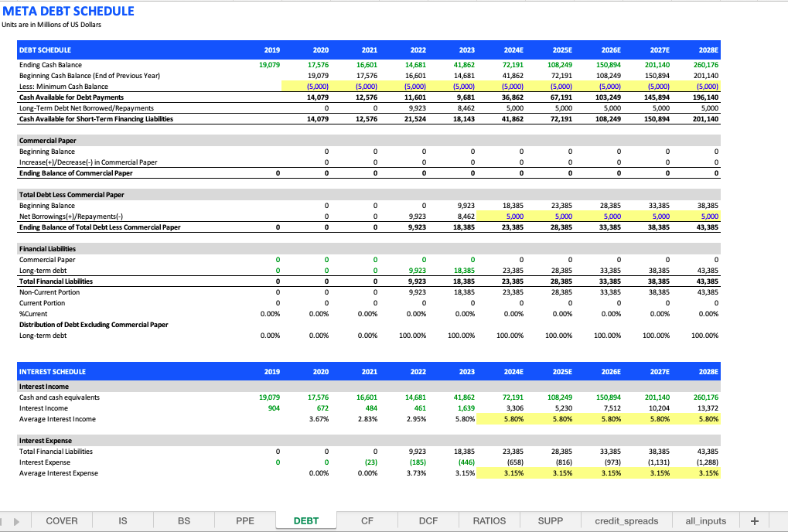Switch to the BS sheet tab
Screen dimensions: 788x532
click(x=184, y=521)
